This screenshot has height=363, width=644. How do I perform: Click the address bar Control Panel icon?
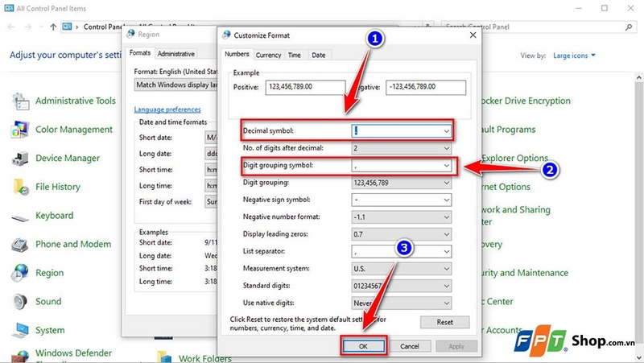point(67,27)
